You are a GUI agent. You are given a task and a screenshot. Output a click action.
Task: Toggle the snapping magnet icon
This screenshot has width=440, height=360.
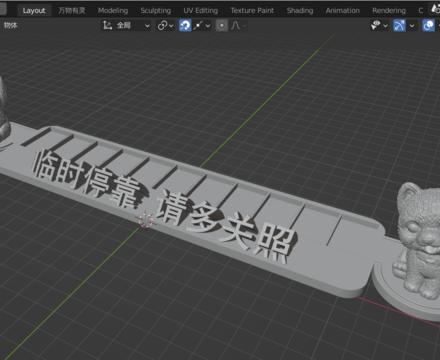185,25
